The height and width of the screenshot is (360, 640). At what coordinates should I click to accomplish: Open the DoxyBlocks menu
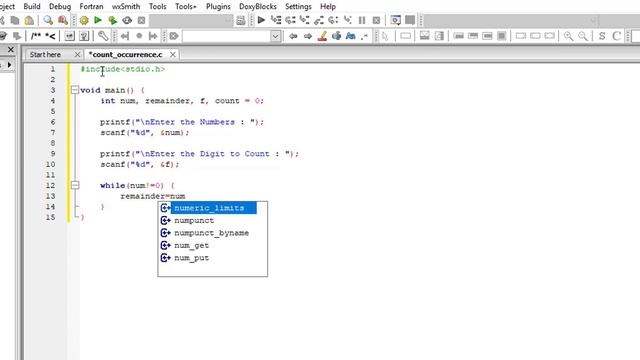point(258,7)
